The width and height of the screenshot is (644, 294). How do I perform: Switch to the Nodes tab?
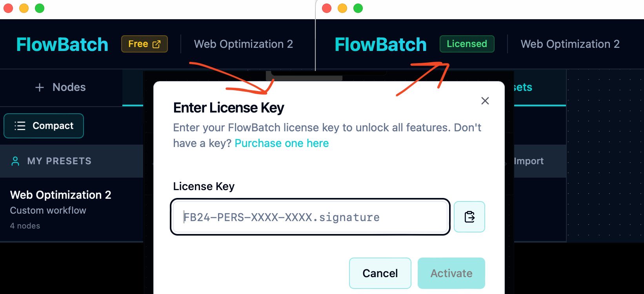(x=61, y=87)
